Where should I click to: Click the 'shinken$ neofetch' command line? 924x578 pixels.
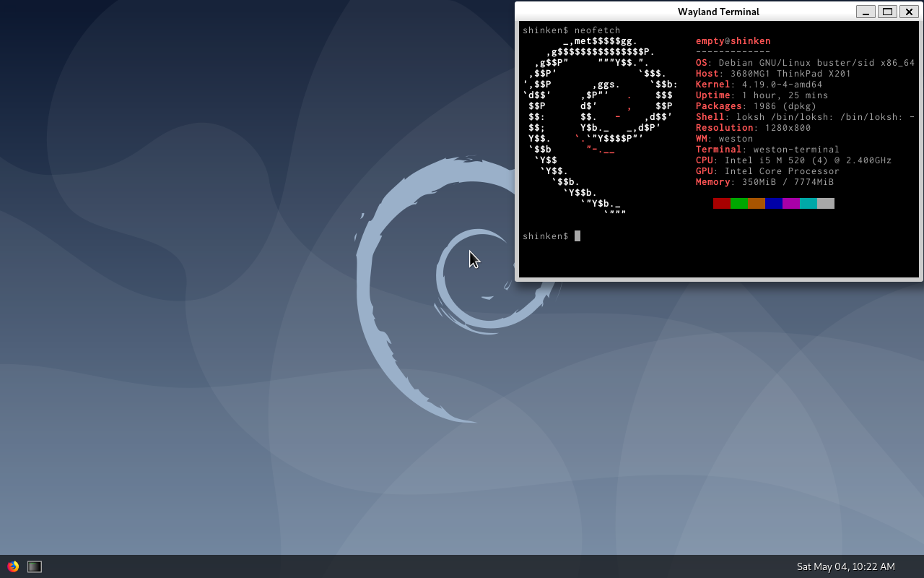pyautogui.click(x=571, y=30)
